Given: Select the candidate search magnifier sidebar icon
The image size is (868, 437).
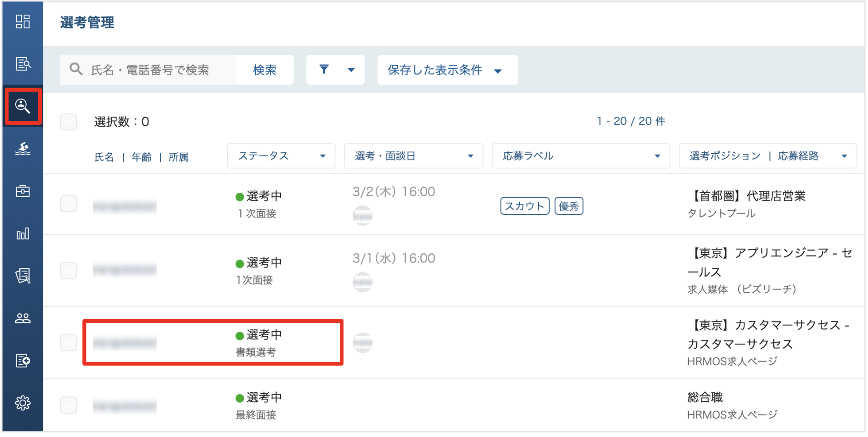Looking at the screenshot, I should 23,106.
